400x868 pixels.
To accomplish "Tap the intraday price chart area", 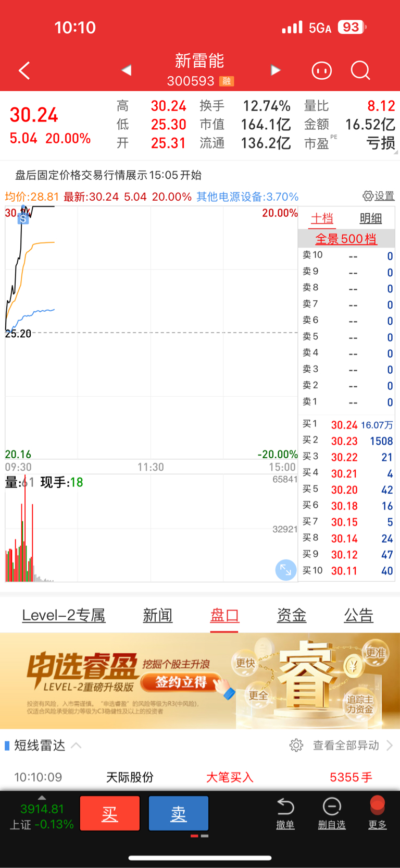I will click(151, 333).
